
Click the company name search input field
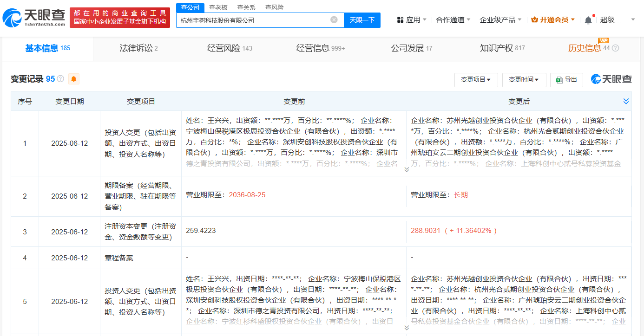[x=253, y=20]
